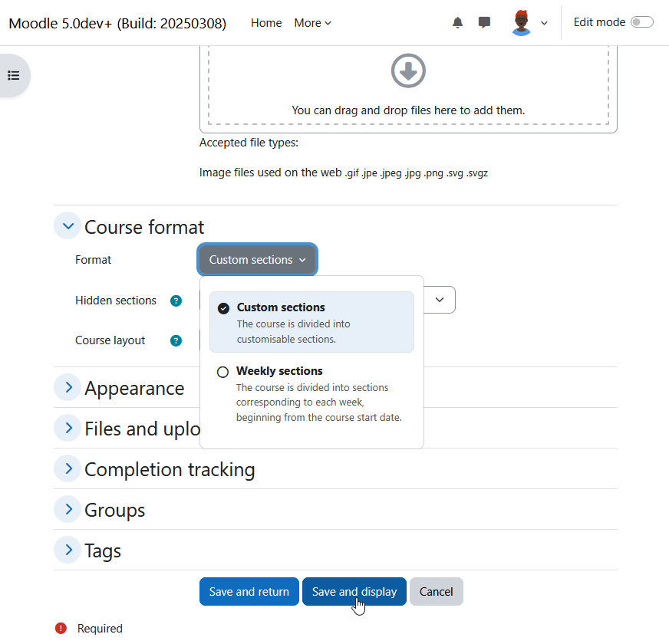Click the Cancel button
The image size is (669, 644).
click(436, 592)
